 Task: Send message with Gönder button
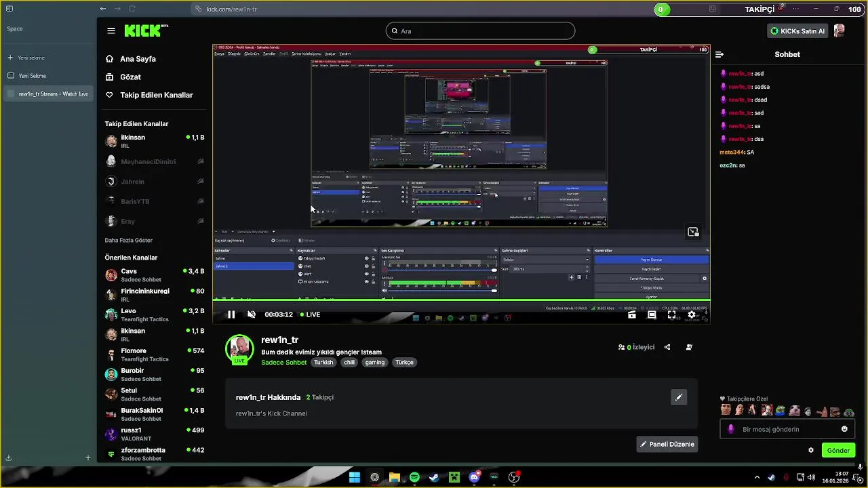(x=838, y=450)
